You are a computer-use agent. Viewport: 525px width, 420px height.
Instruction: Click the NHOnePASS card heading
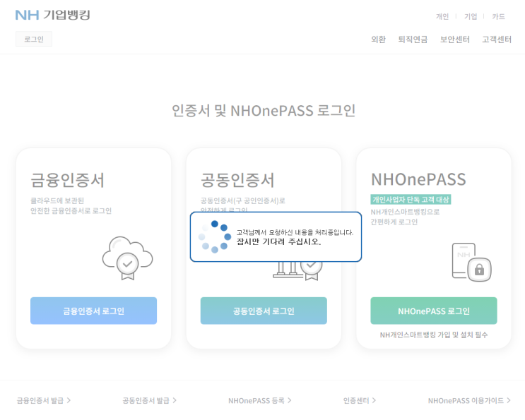point(418,179)
